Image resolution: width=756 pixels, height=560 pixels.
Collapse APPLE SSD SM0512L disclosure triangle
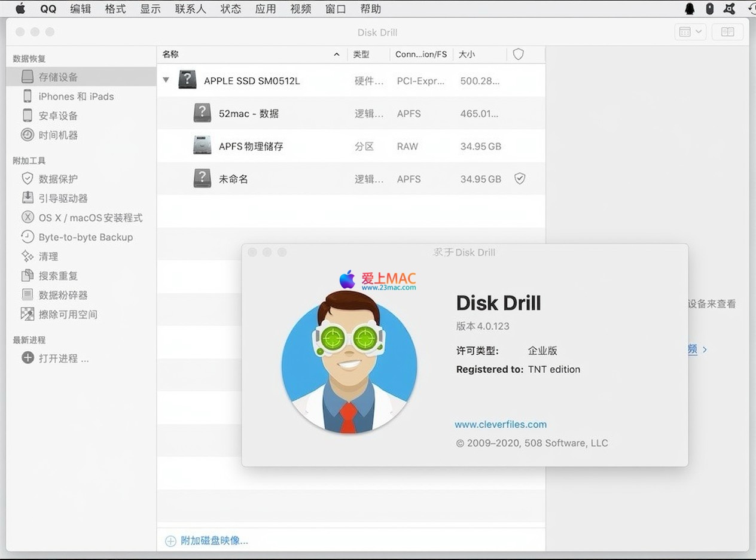pos(166,80)
